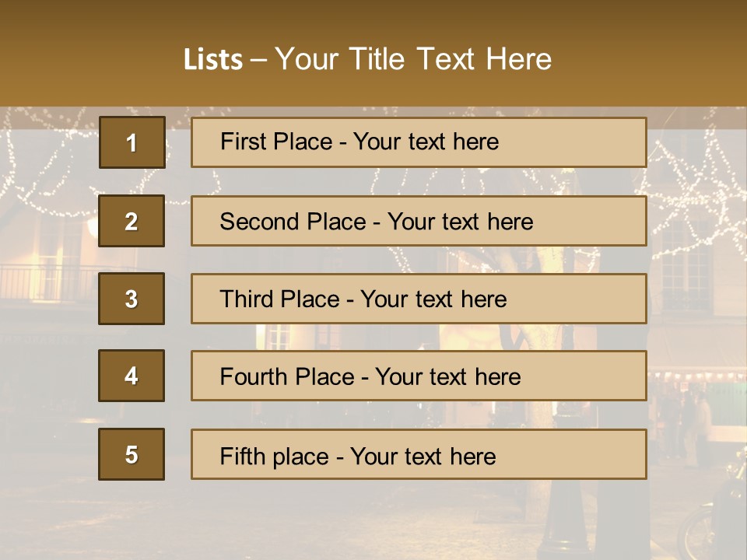The width and height of the screenshot is (747, 560).
Task: Click the Fourth Place text bar
Action: pos(419,376)
